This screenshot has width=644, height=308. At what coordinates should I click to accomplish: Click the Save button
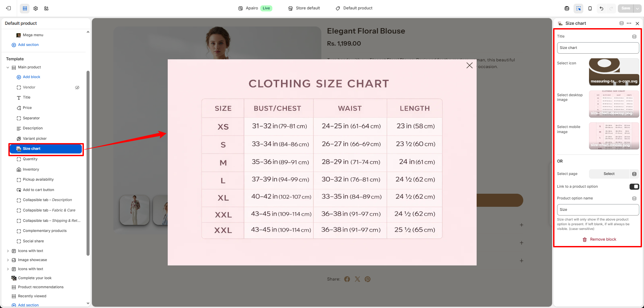tap(626, 8)
